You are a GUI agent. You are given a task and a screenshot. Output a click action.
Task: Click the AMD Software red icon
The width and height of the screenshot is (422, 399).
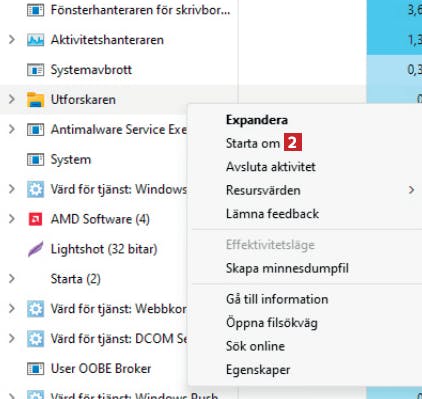(x=35, y=219)
